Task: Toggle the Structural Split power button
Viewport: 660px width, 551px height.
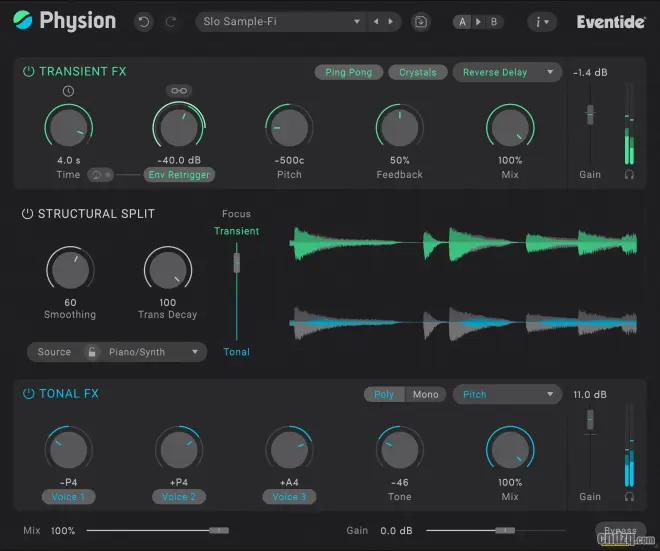Action: (x=28, y=214)
